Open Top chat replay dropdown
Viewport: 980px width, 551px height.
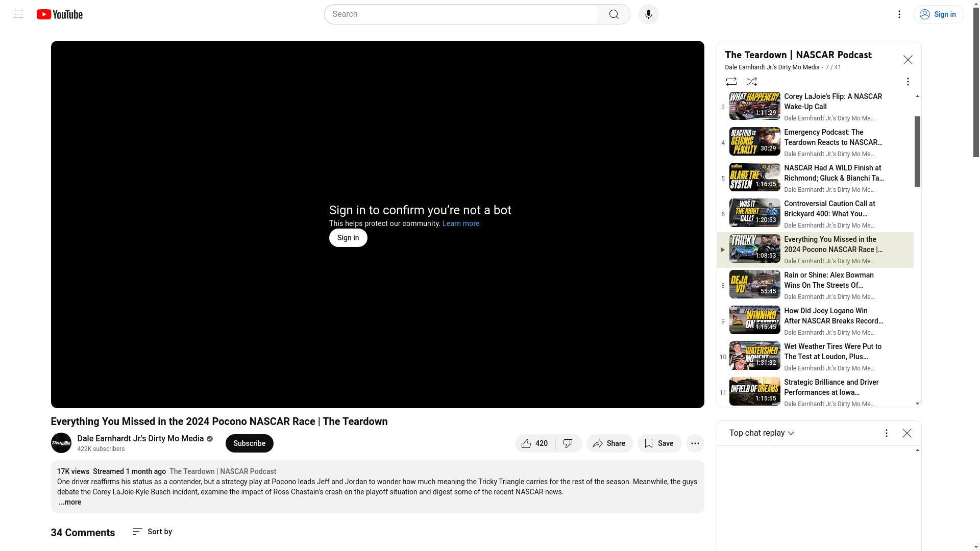762,433
